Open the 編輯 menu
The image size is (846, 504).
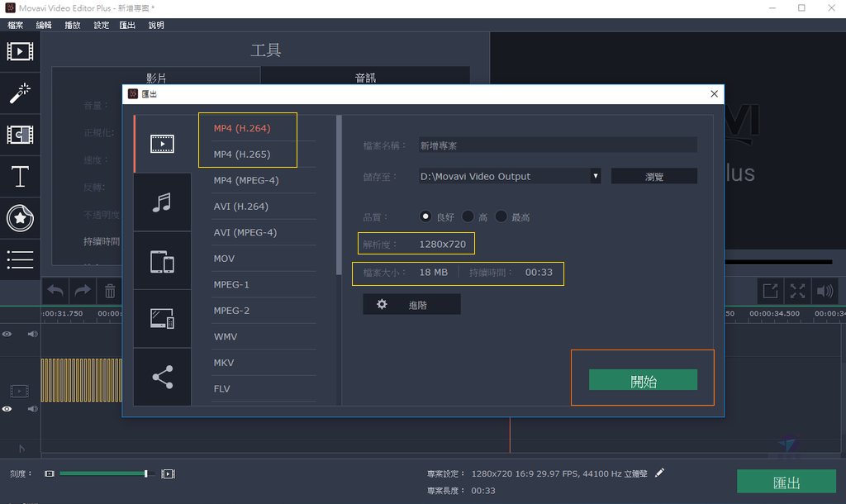(44, 26)
